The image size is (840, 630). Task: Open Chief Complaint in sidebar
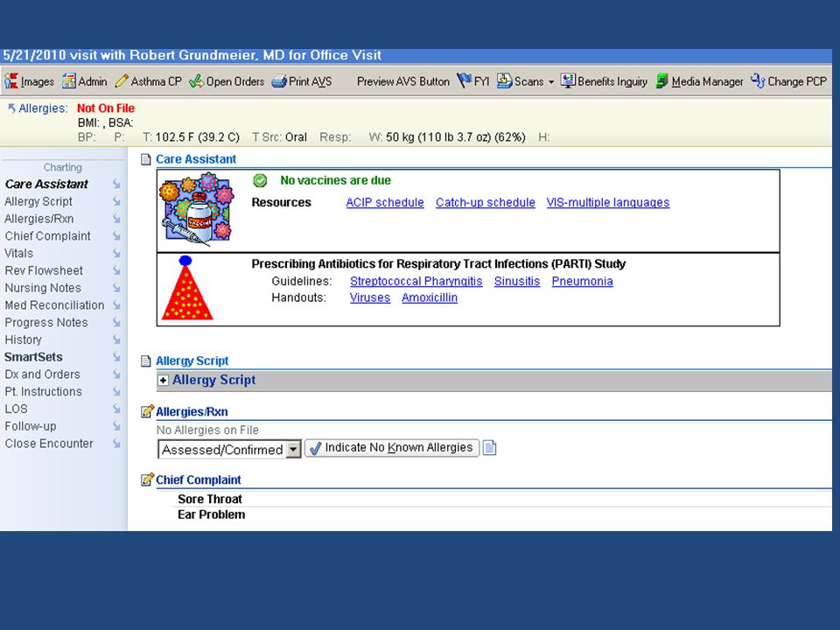(x=47, y=235)
